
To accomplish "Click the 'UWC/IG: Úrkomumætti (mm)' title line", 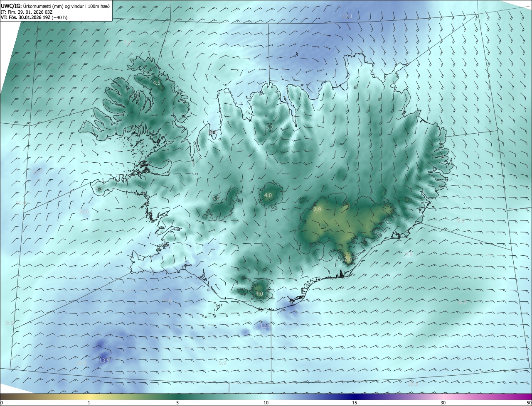I will point(55,6).
